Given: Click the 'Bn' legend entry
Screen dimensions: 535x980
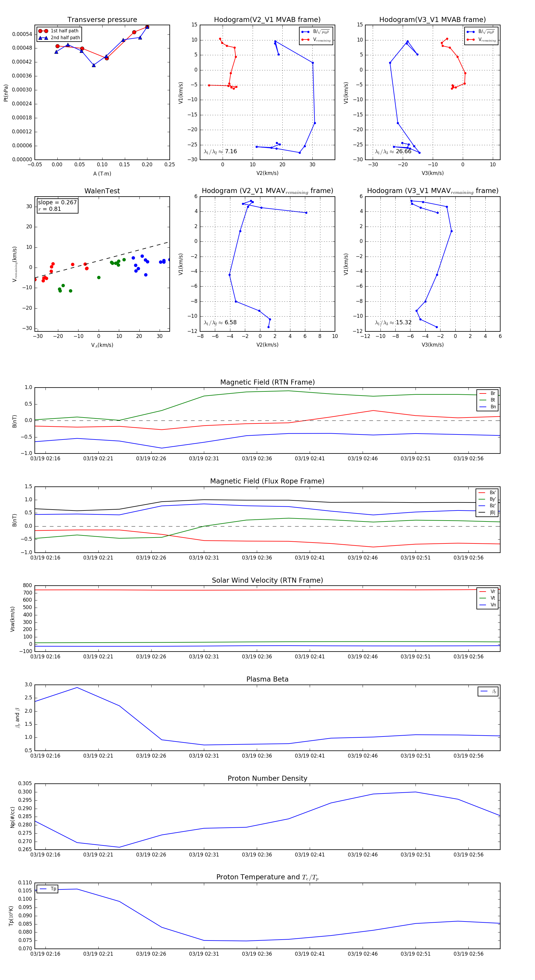Looking at the screenshot, I should click(487, 407).
